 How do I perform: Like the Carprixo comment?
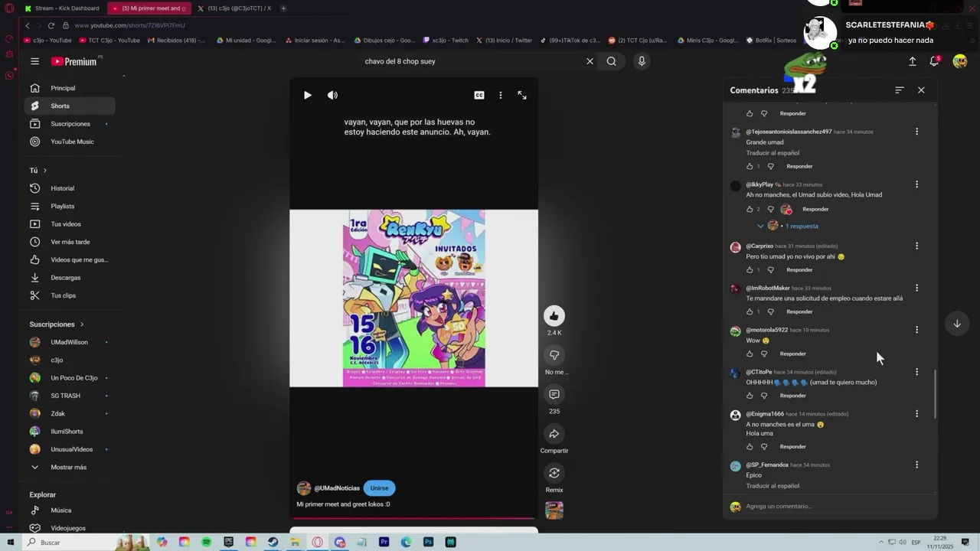tap(750, 270)
